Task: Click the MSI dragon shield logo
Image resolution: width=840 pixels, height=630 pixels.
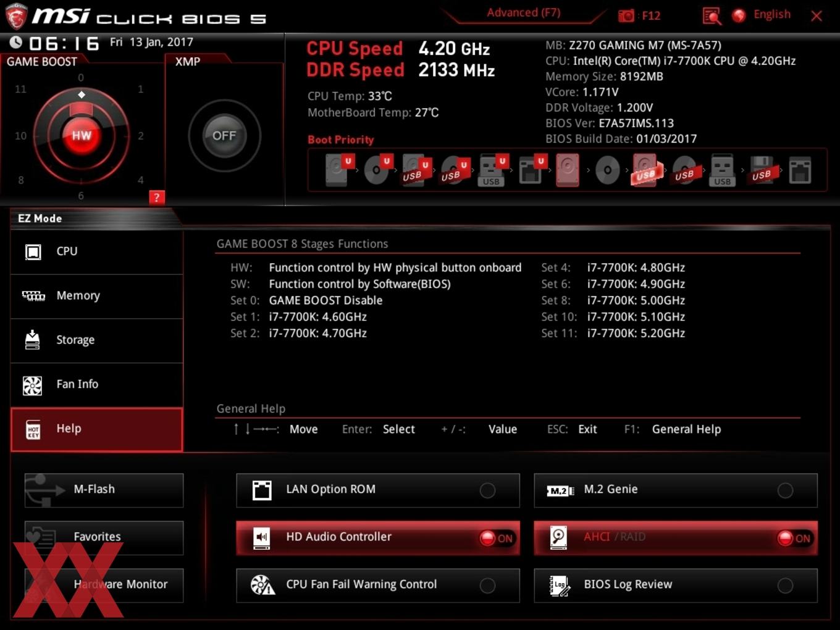Action: pyautogui.click(x=16, y=17)
